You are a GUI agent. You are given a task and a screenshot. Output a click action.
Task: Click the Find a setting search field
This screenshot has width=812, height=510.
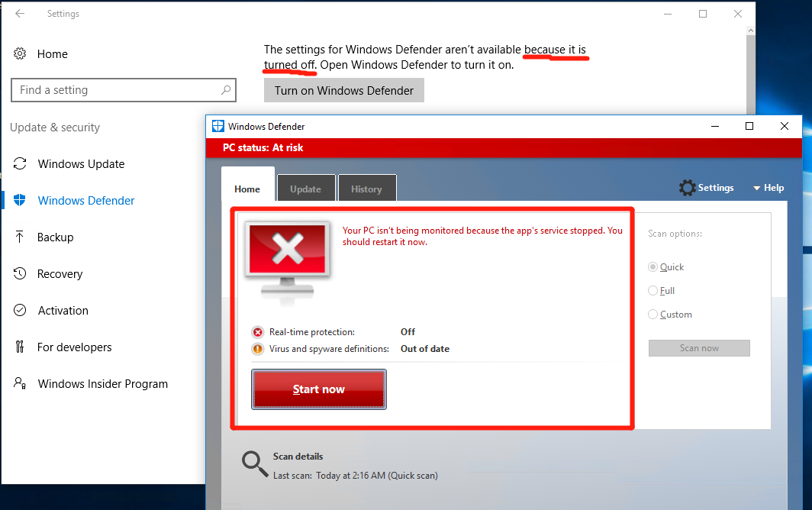click(124, 90)
